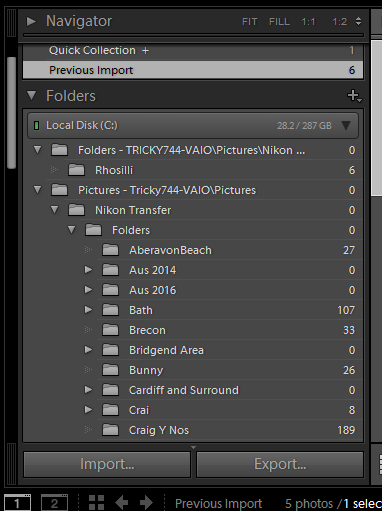Expand the Navigator panel triangle
382x511 pixels.
(31, 21)
